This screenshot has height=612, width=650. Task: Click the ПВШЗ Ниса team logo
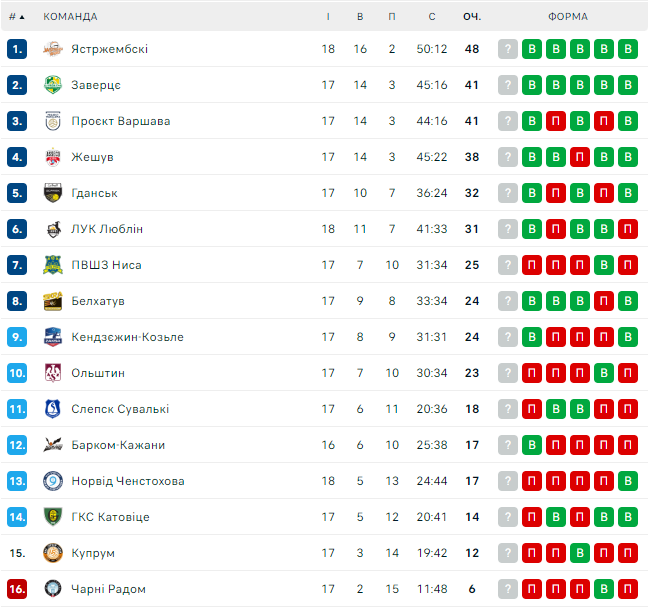point(53,265)
